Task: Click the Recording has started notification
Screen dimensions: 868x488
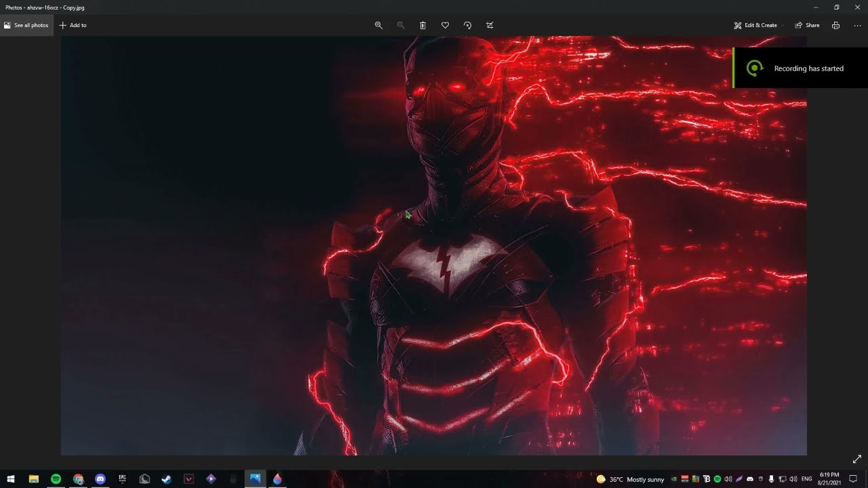Action: [x=800, y=68]
